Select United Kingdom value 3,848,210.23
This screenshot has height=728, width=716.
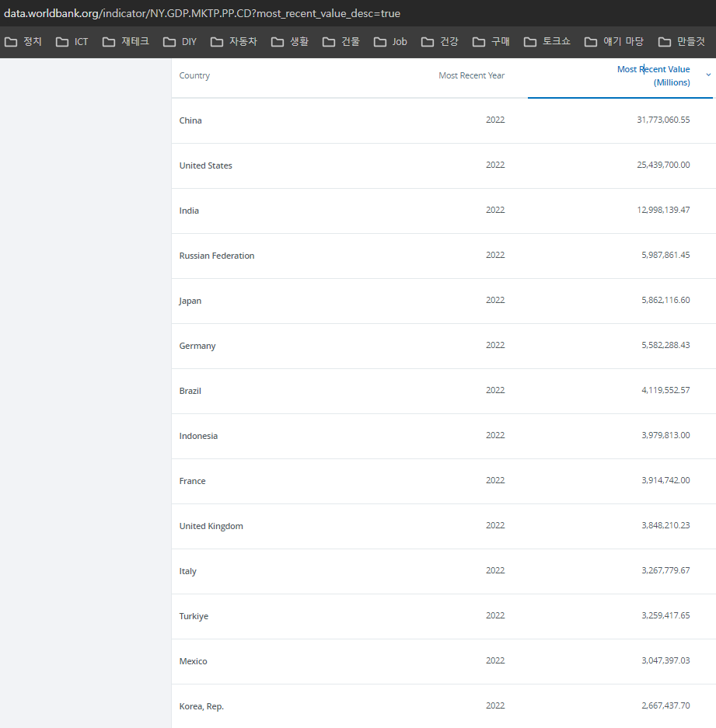coord(665,525)
